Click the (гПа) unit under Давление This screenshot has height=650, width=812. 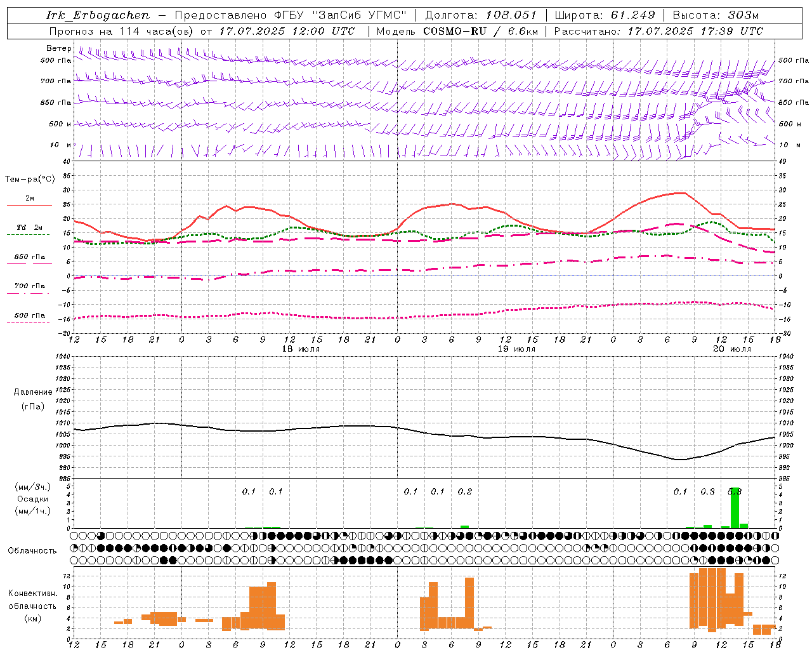tap(33, 406)
